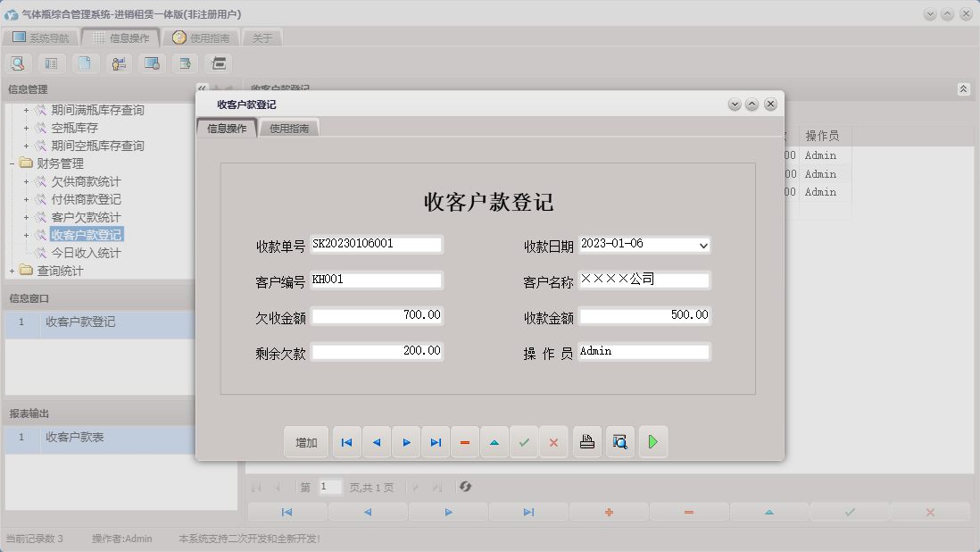The height and width of the screenshot is (552, 980).
Task: Confirm the record with the green checkmark icon
Action: coord(524,441)
